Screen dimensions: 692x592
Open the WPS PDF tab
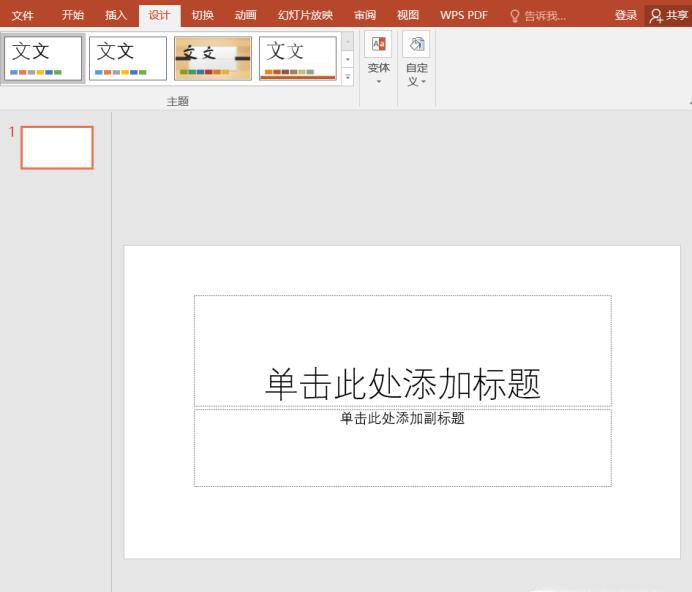click(x=463, y=15)
